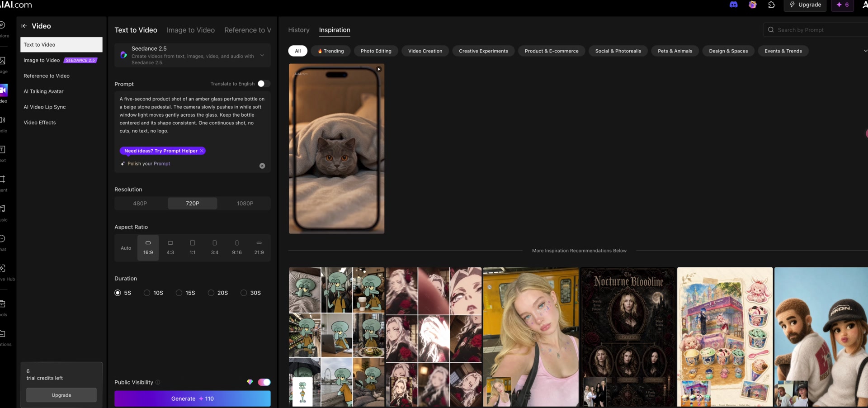Click the Upgrade button in the top bar
The image size is (868, 408).
pos(805,5)
